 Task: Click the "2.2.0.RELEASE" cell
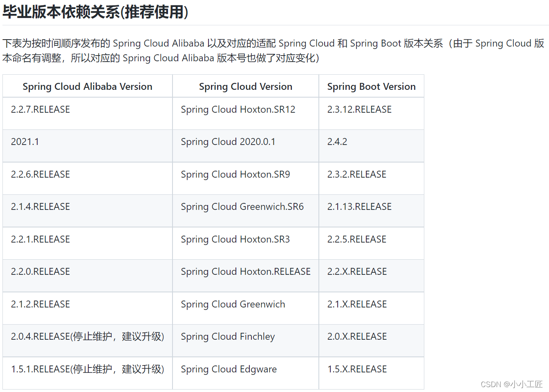point(87,276)
